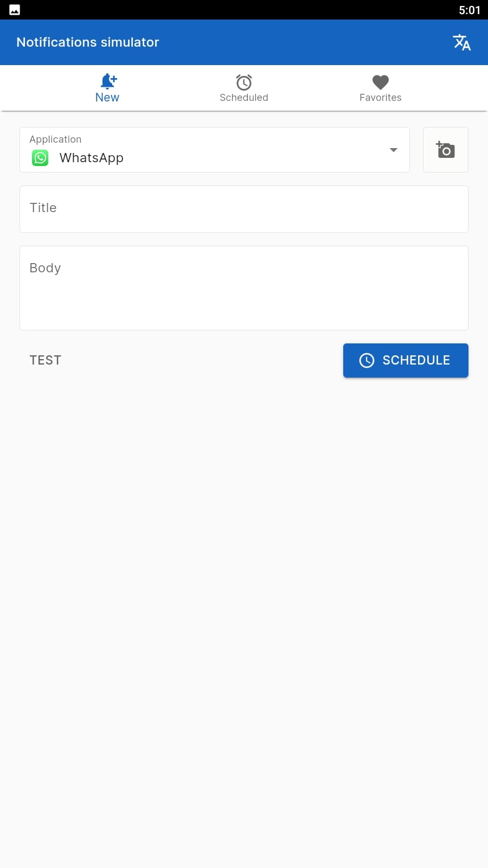Viewport: 488px width, 868px height.
Task: Tap the alarm clock Scheduled icon
Action: tap(244, 82)
